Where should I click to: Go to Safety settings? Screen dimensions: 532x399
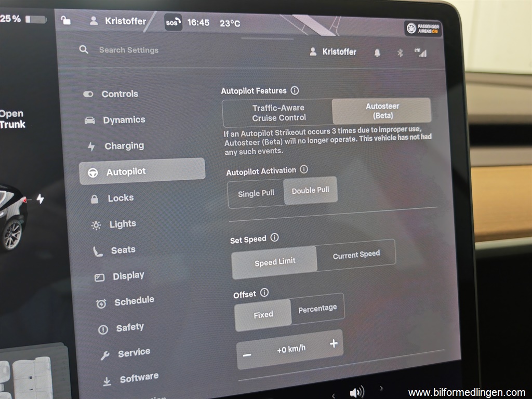coord(121,328)
